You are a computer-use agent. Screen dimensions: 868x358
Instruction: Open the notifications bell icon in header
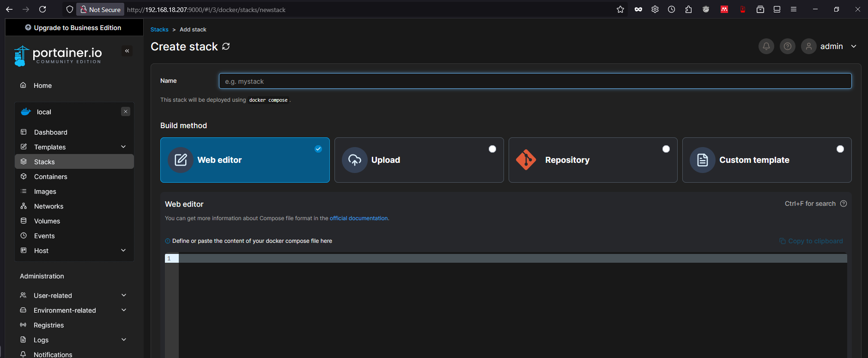coord(766,46)
